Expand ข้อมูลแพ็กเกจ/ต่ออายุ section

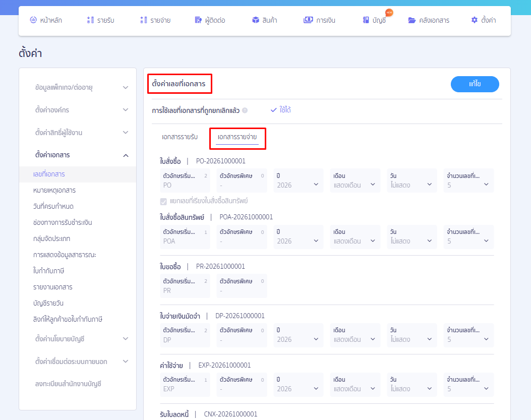pyautogui.click(x=126, y=87)
